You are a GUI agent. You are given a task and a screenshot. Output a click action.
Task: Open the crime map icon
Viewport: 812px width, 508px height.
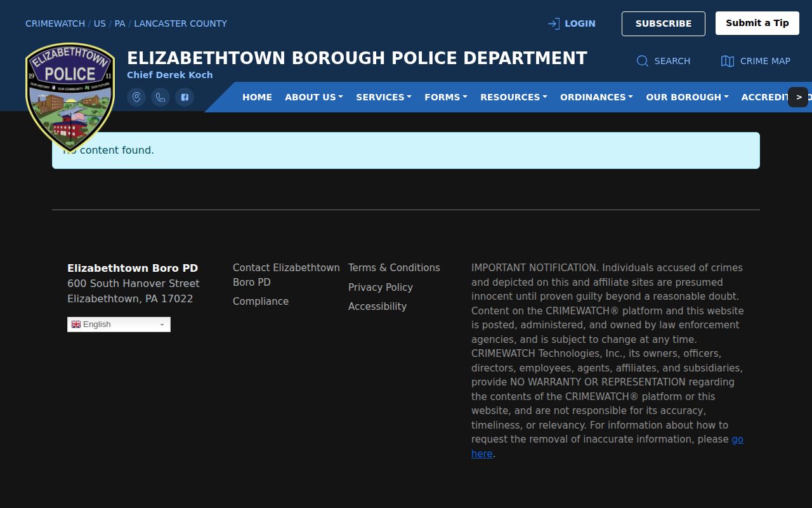tap(728, 61)
